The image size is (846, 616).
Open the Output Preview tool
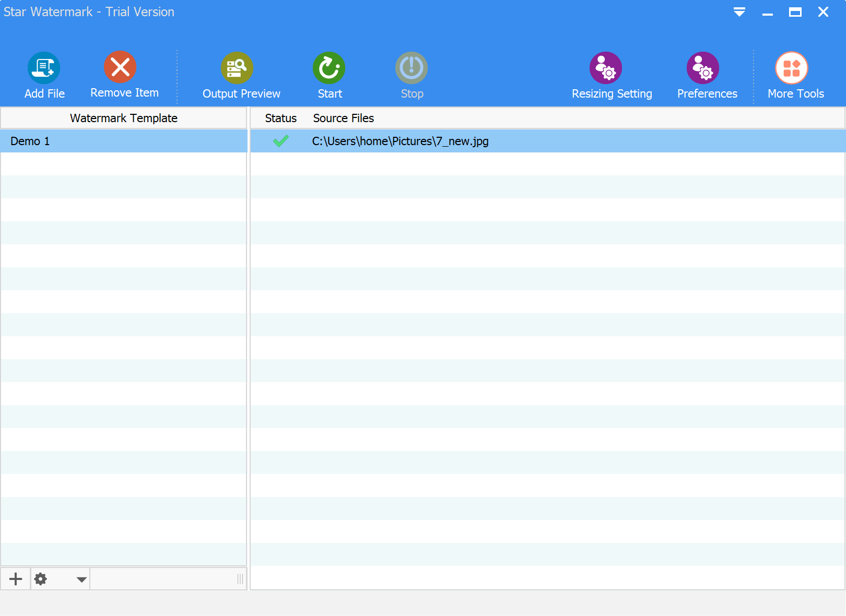click(237, 68)
